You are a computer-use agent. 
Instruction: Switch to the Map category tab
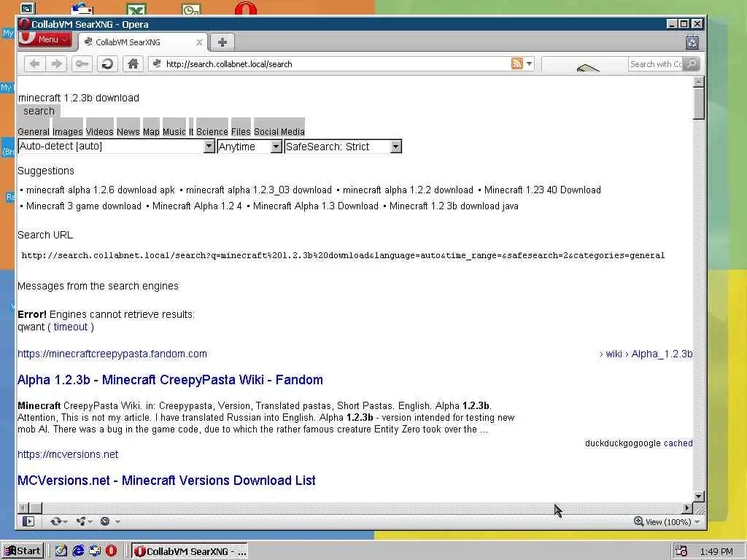click(x=151, y=131)
